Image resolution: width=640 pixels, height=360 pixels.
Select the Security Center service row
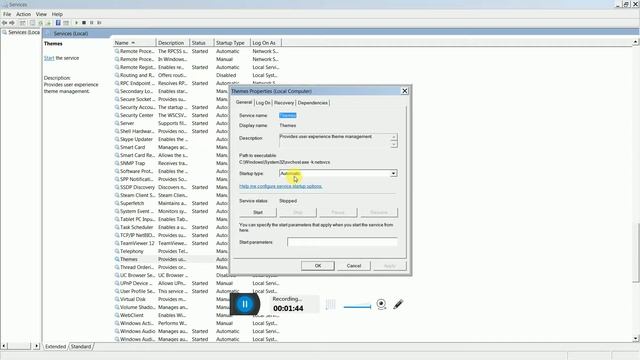(x=171, y=115)
